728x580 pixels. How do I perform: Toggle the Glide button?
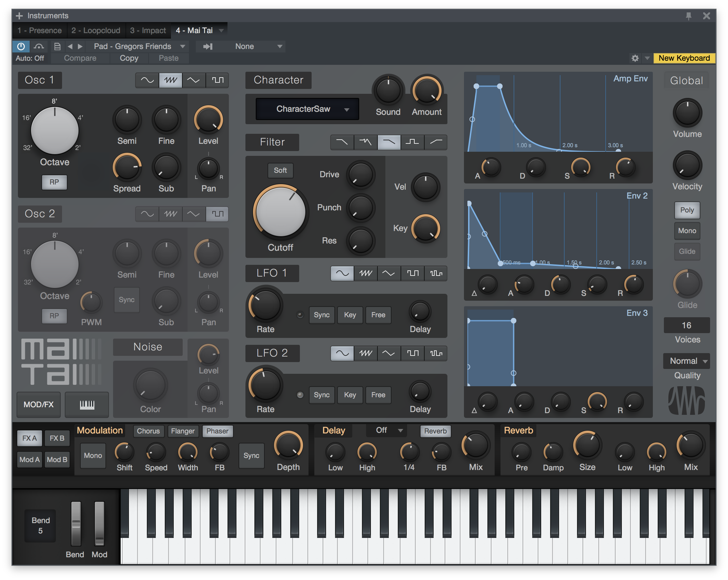(687, 251)
